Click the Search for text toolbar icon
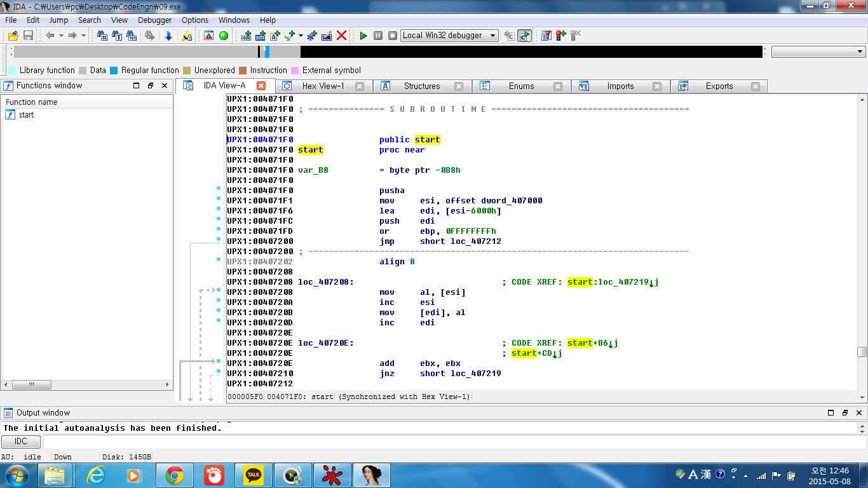This screenshot has width=868, height=488. [x=117, y=36]
